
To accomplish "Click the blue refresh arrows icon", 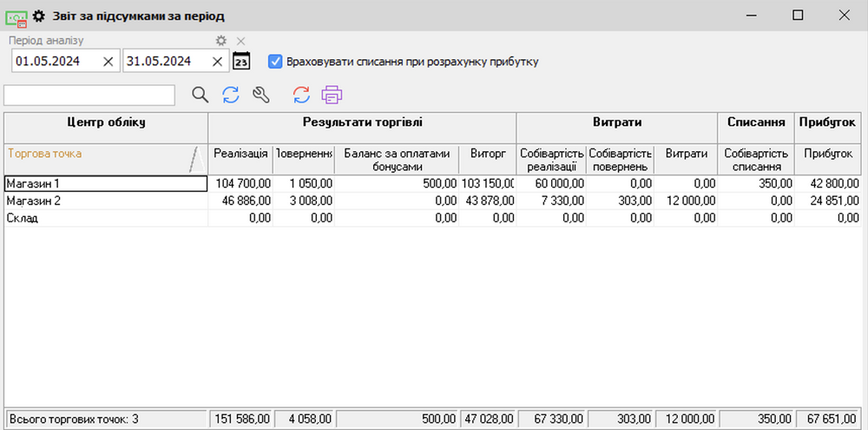I will coord(230,95).
